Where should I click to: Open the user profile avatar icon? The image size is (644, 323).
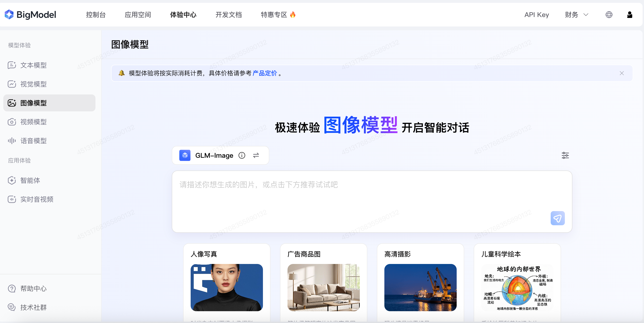tap(629, 15)
